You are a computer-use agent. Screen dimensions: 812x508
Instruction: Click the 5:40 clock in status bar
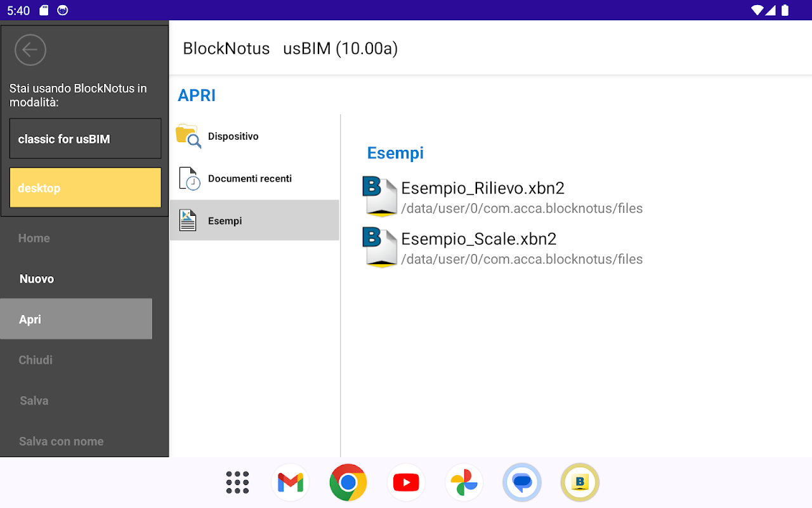pyautogui.click(x=18, y=10)
